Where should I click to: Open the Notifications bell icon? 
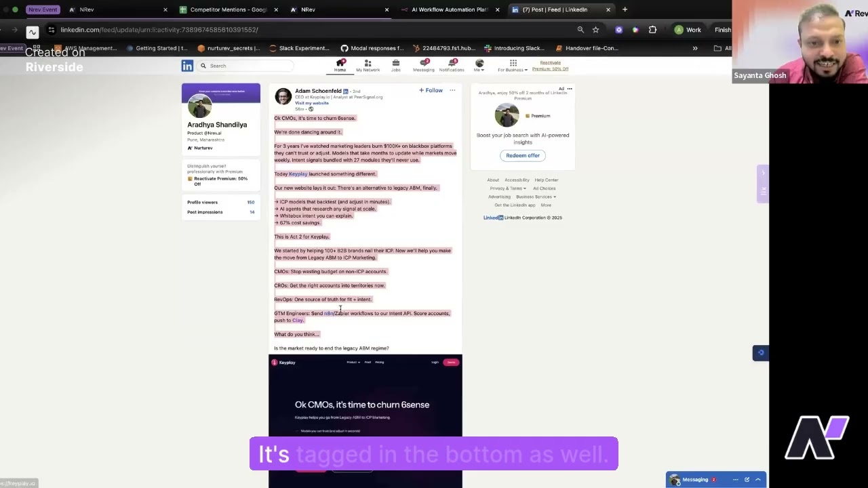451,66
